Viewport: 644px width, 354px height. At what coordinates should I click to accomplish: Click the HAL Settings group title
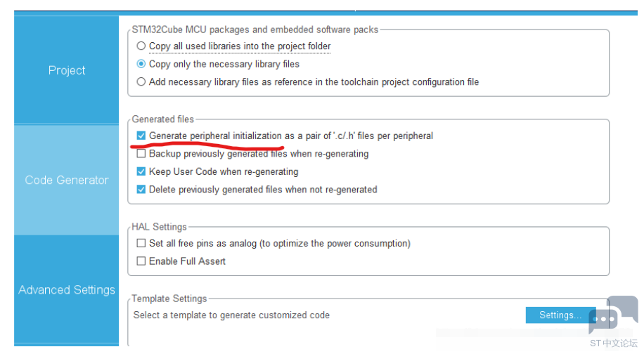click(160, 227)
